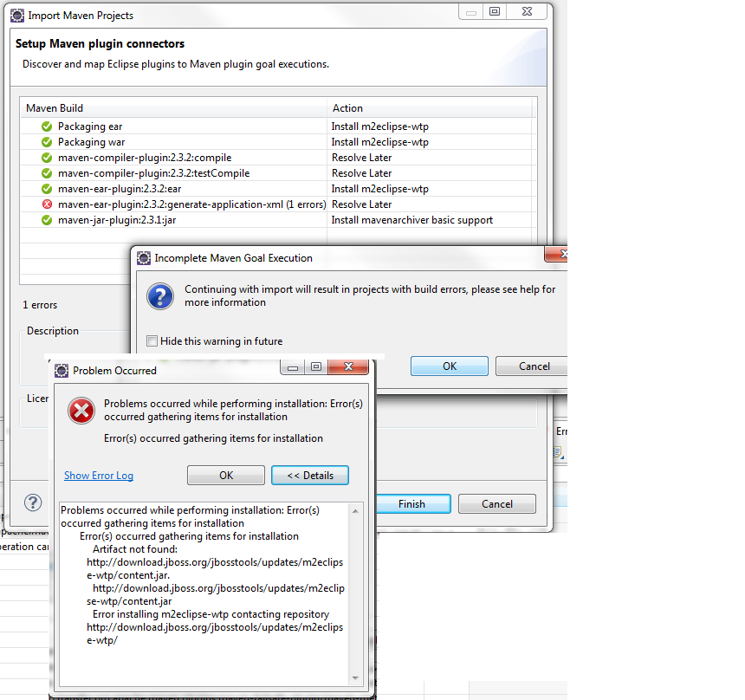Screen dimensions: 745x700
Task: Select the maven-compiler-plugin:2.3.2:testCompile row
Action: (278, 173)
